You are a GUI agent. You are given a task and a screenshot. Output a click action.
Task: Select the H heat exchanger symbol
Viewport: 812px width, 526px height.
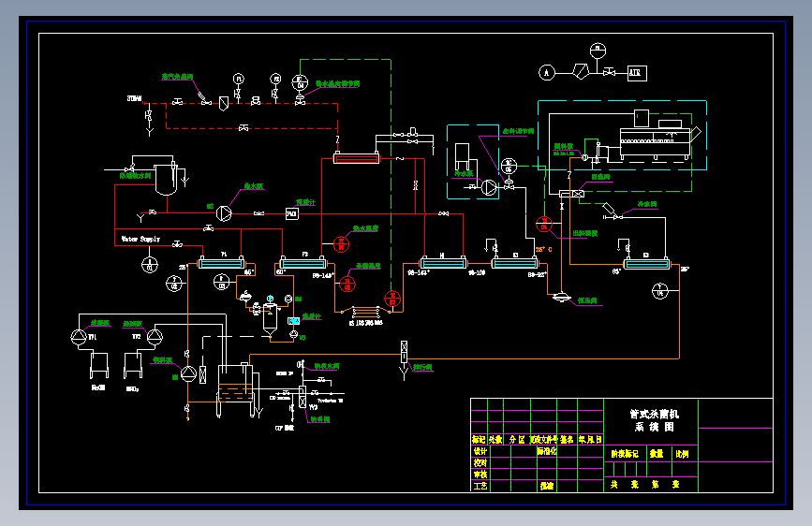(443, 263)
